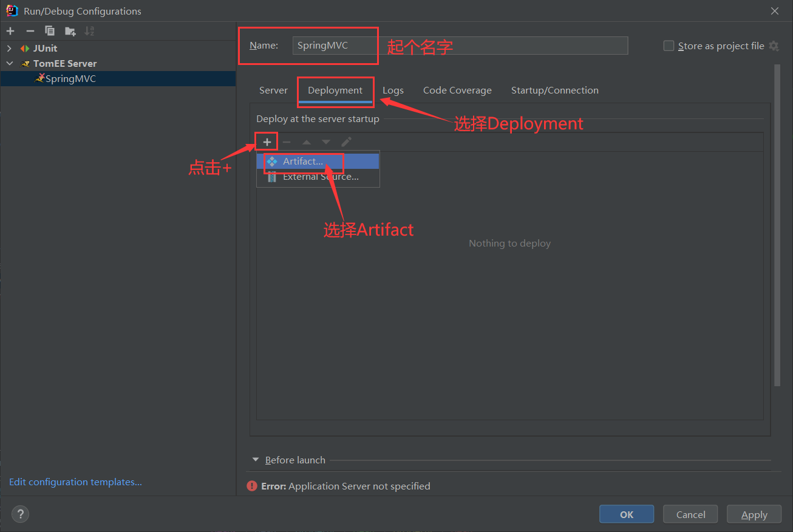Screen dimensions: 793x532
Task: Click the JUnit icon in the tree
Action: pos(25,48)
